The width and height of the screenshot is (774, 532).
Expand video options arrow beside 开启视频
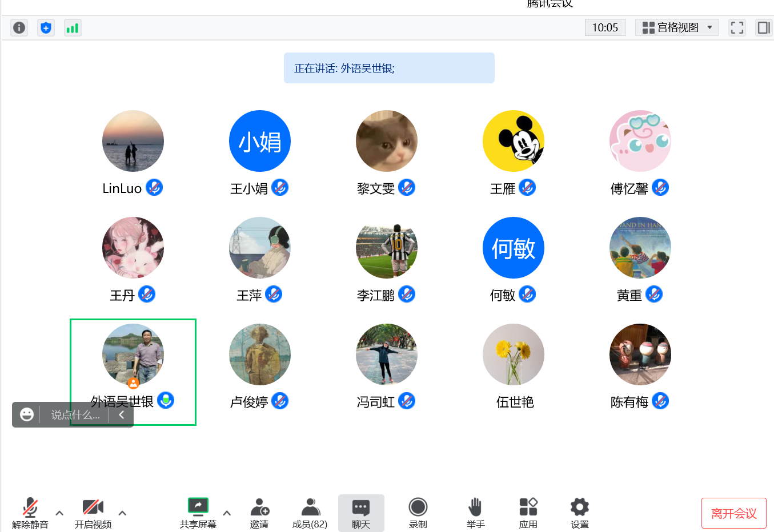122,513
